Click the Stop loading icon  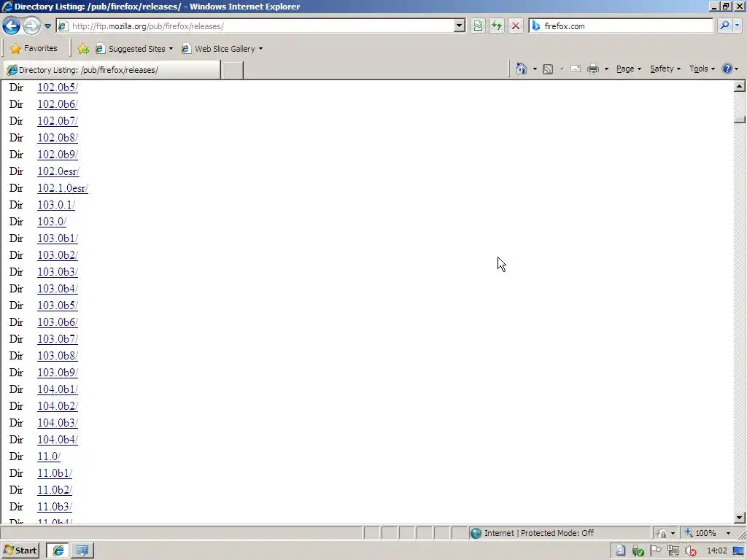point(516,26)
